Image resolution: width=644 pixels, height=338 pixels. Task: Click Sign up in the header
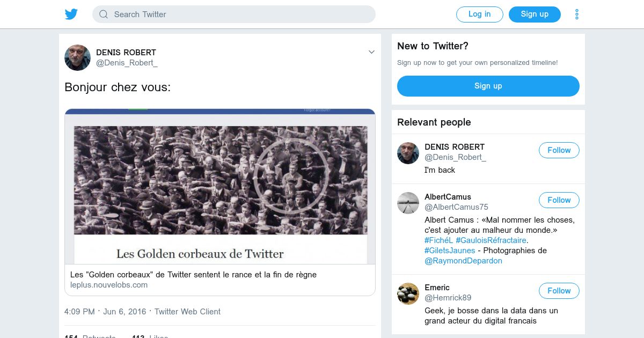[x=535, y=14]
